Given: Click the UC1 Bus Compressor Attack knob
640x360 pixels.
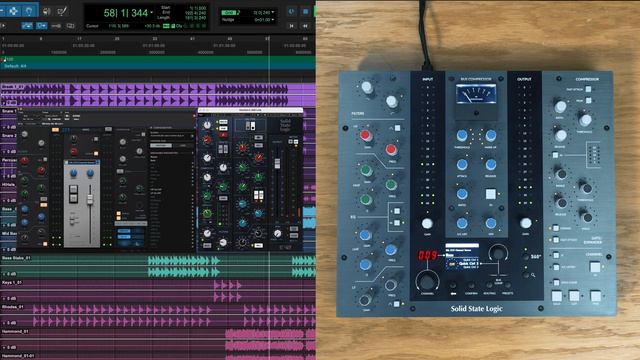Looking at the screenshot, I should [x=462, y=164].
